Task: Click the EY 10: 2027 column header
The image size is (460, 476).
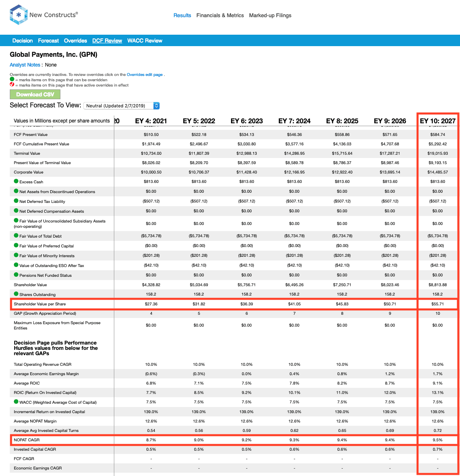Action: pos(438,121)
